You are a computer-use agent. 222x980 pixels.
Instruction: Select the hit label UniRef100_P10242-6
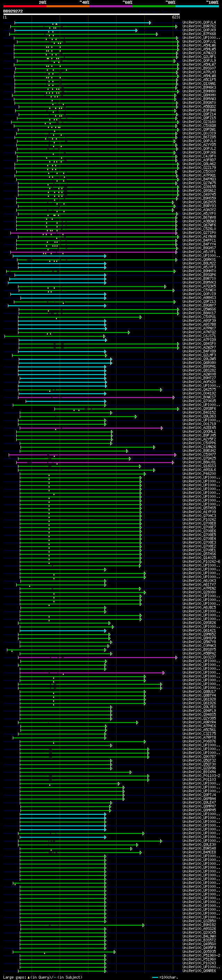(x=201, y=561)
